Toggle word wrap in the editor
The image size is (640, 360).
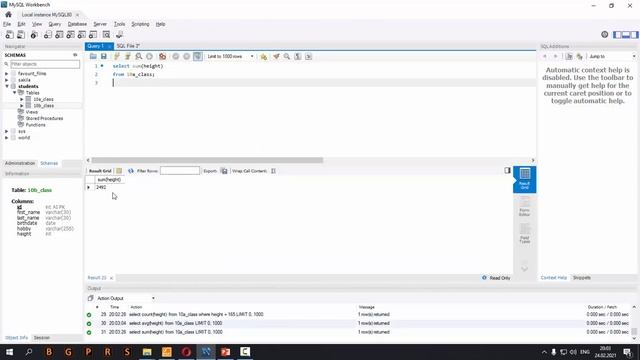pyautogui.click(x=309, y=56)
